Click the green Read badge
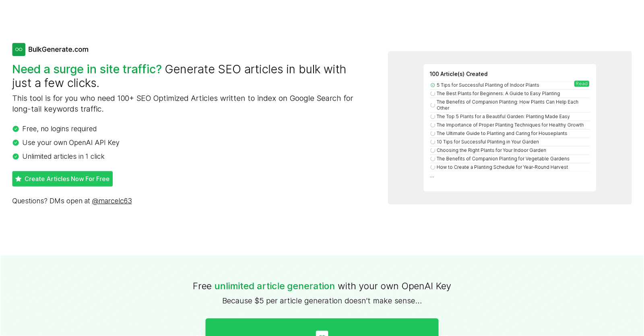Image resolution: width=644 pixels, height=336 pixels. coord(582,84)
